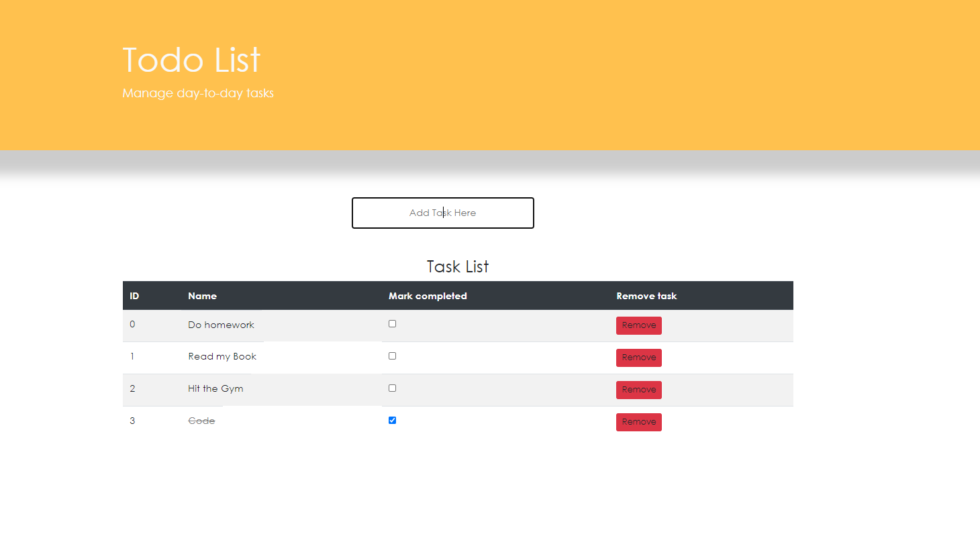Check the Read my Book checkbox

pyautogui.click(x=392, y=356)
